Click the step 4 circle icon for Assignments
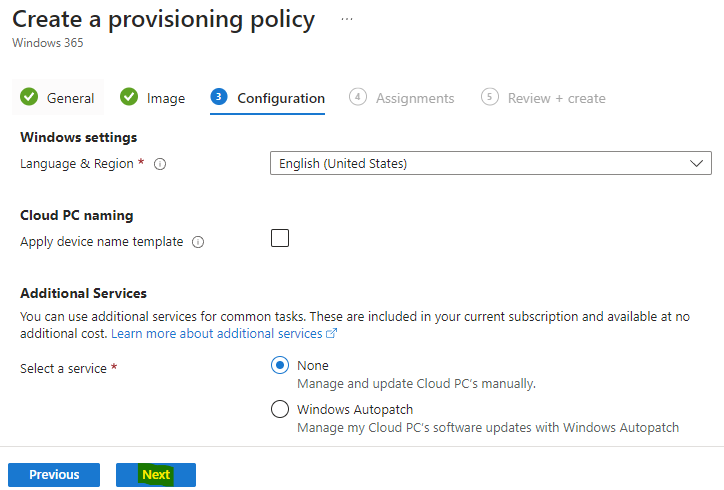This screenshot has width=724, height=490. pos(357,97)
